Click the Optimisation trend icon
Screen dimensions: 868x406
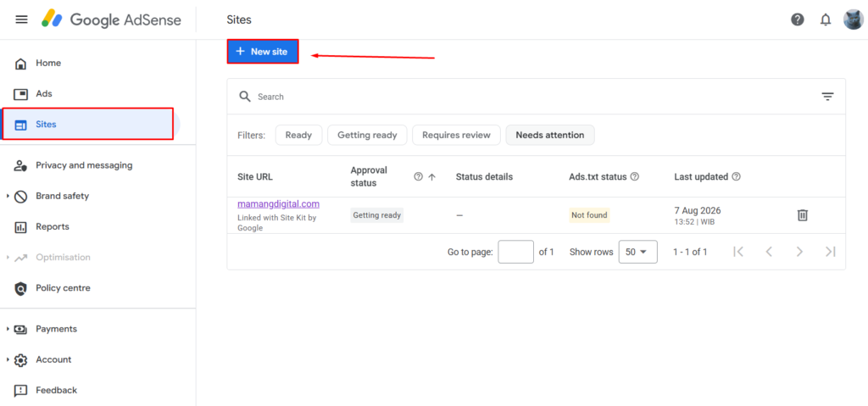tap(20, 258)
